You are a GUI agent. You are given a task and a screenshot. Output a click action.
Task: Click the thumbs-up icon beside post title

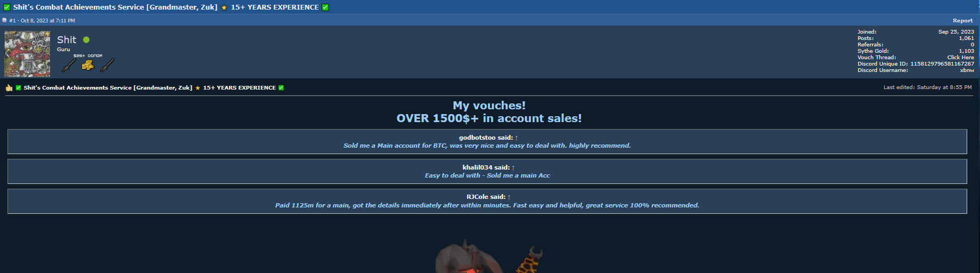pyautogui.click(x=9, y=88)
